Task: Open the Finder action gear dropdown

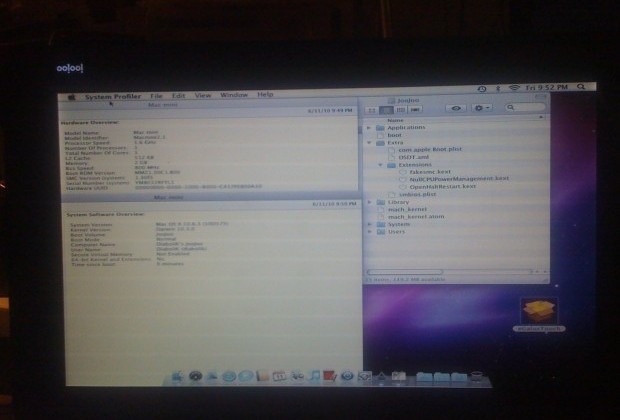Action: [481, 108]
